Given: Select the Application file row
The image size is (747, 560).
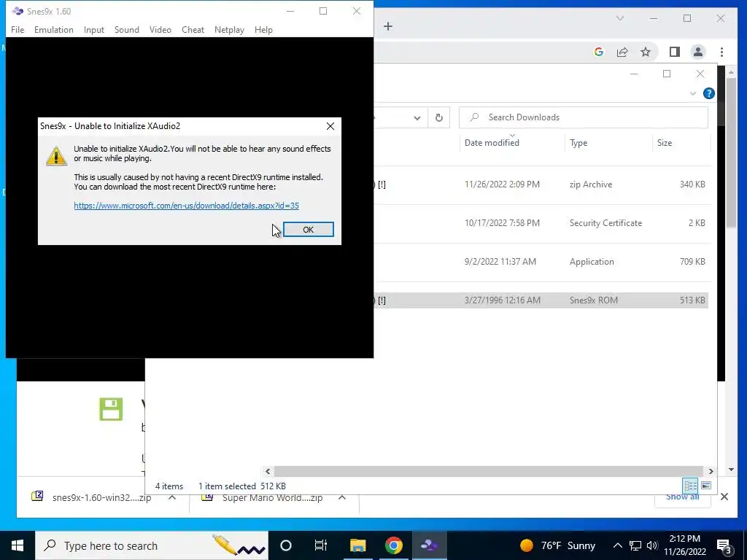Looking at the screenshot, I should (x=541, y=262).
